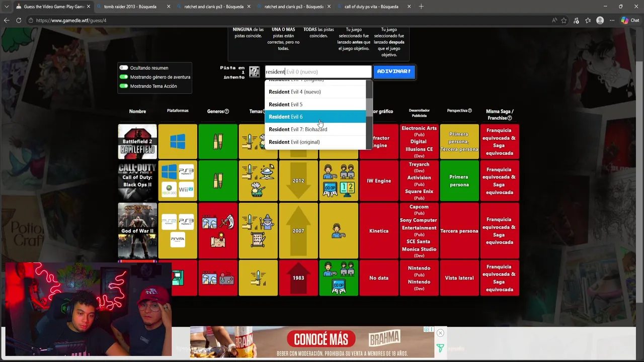Viewport: 644px width, 362px height.
Task: Open the Generos help question mark
Action: [226, 111]
